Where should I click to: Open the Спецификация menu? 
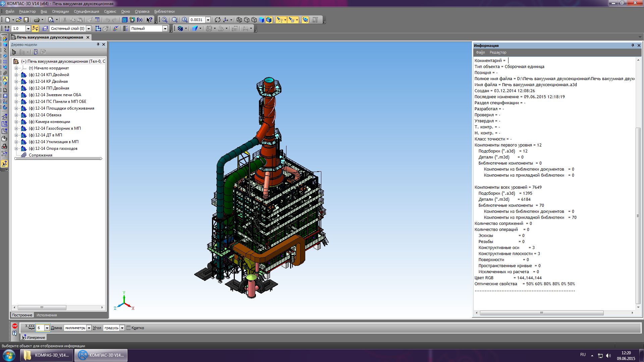pos(86,11)
